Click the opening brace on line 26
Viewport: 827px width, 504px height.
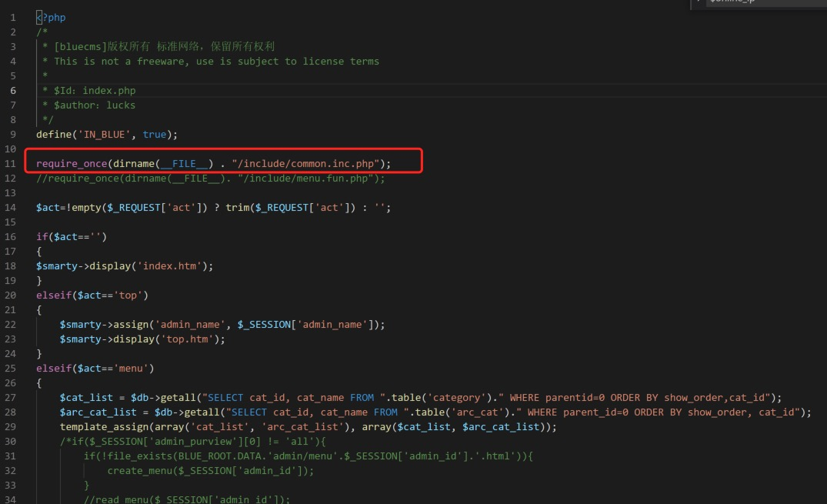[x=39, y=383]
